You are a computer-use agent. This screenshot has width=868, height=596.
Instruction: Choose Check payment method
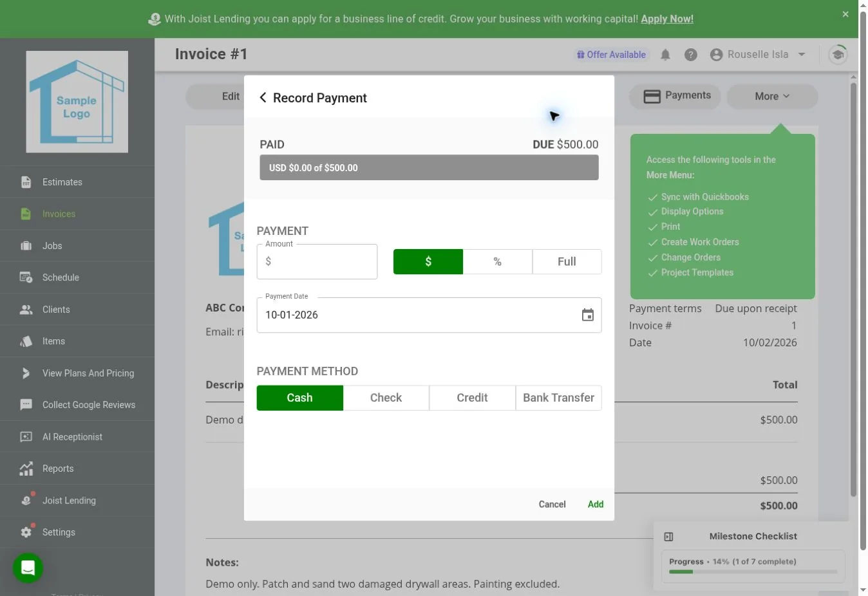point(386,398)
